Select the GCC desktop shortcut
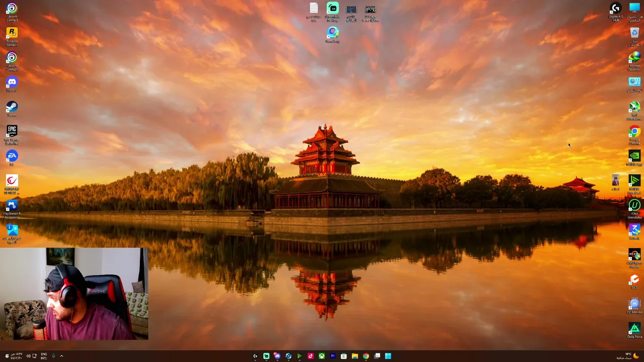The image size is (644, 362). (634, 282)
